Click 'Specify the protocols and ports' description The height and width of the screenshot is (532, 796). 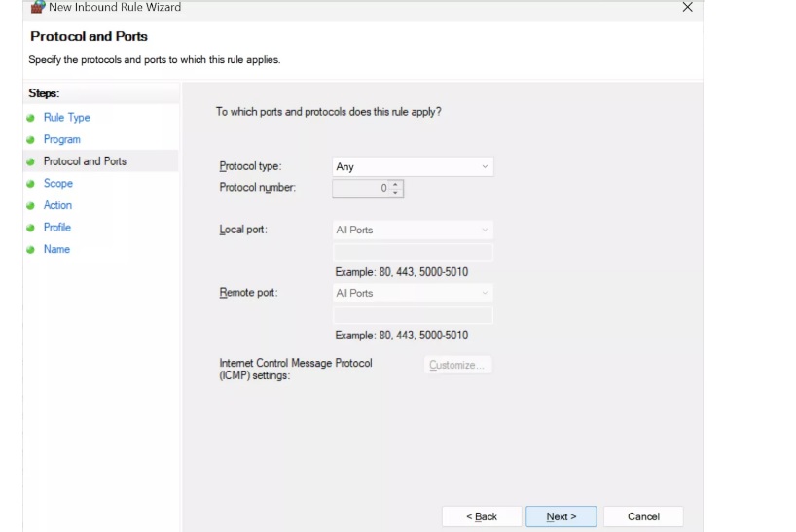(155, 60)
